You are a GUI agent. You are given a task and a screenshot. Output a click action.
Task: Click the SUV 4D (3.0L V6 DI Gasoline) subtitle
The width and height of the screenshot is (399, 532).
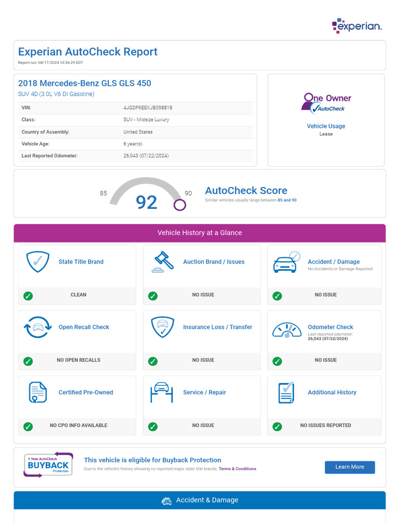(x=56, y=94)
